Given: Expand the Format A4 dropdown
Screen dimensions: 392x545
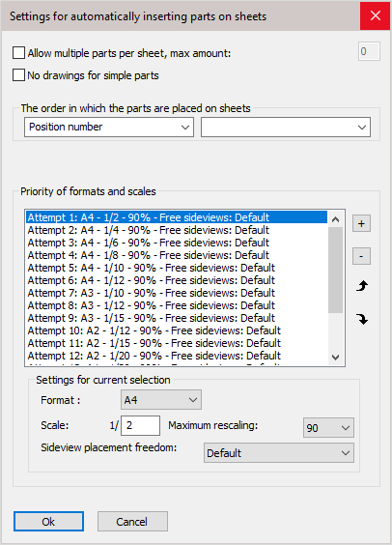Looking at the screenshot, I should coord(160,400).
